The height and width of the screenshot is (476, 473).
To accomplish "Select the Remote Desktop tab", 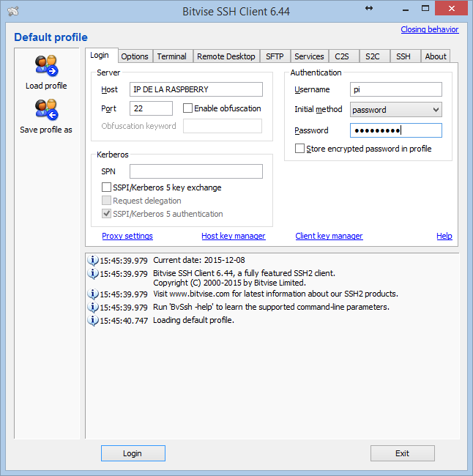I will [x=226, y=56].
